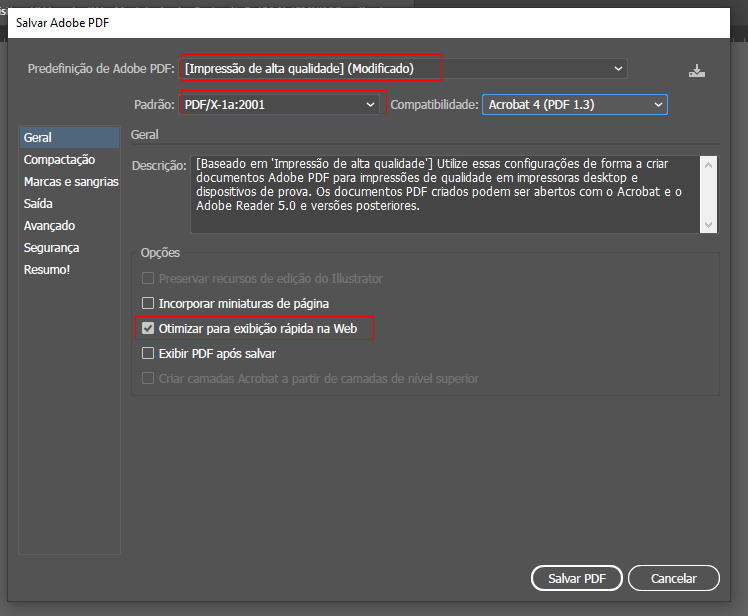The image size is (748, 616).
Task: Click inside the Descrição text box
Action: [x=445, y=194]
